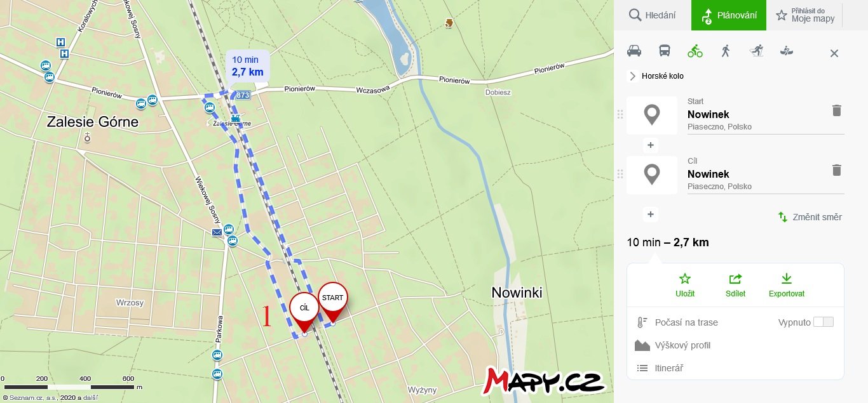Select cross-country skiing mode icon
Screen dimensions: 868x403
click(x=756, y=51)
